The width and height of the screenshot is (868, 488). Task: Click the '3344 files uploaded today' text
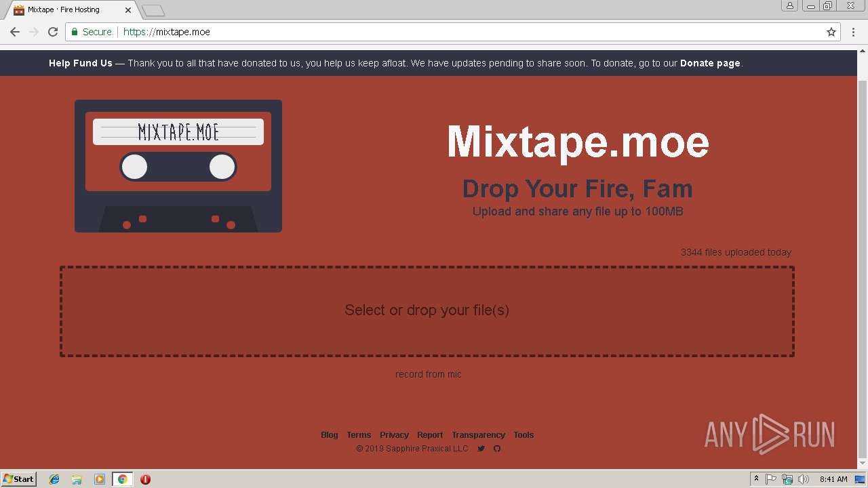[736, 252]
